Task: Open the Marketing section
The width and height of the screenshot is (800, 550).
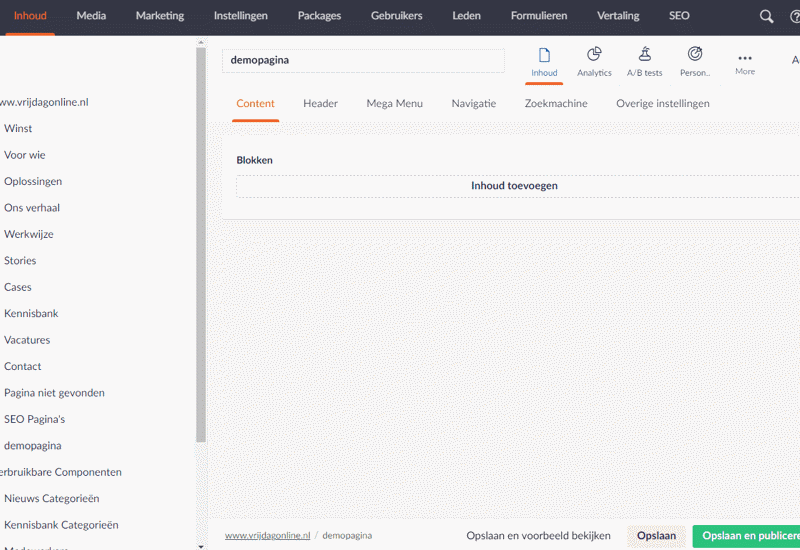Action: [160, 16]
